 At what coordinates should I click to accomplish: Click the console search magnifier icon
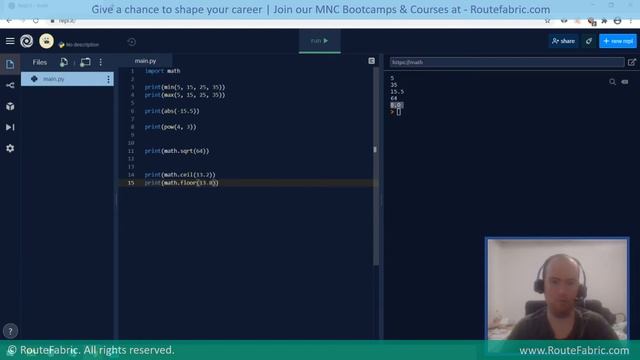pos(612,82)
